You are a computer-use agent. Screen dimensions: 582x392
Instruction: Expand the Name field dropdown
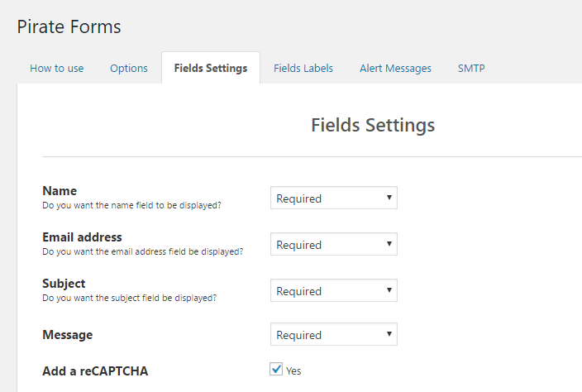(x=333, y=198)
